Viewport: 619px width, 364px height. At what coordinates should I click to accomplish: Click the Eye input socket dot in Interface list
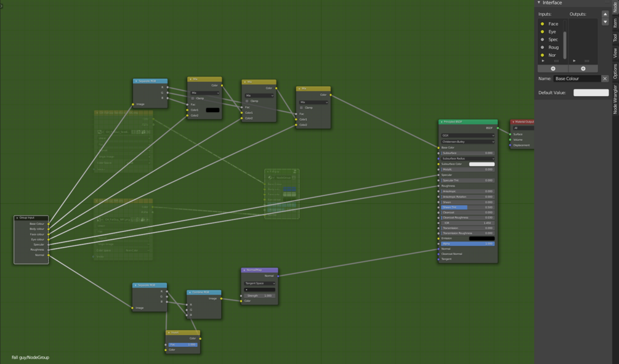(x=542, y=31)
